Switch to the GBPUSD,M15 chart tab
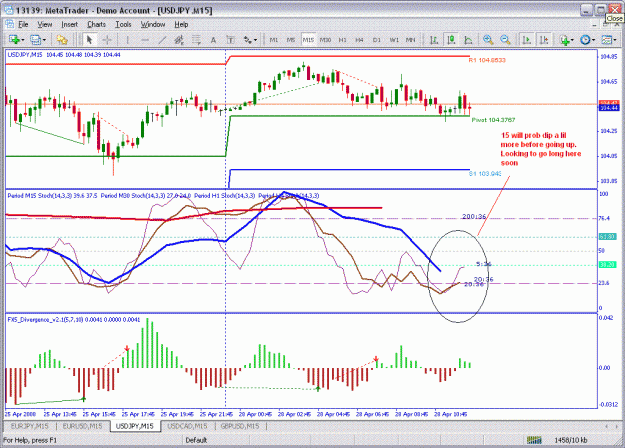Image resolution: width=625 pixels, height=448 pixels. [240, 426]
